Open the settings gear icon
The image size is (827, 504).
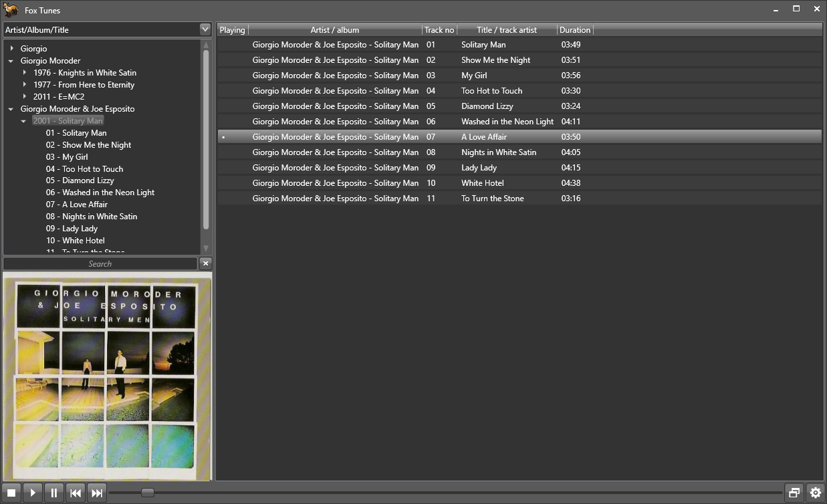815,493
